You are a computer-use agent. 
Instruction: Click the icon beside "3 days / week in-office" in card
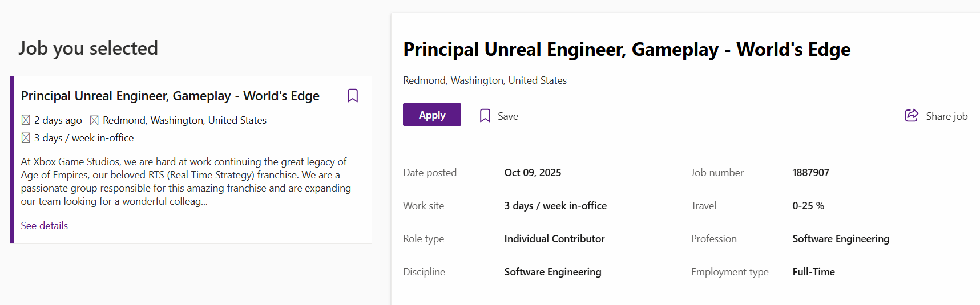(x=26, y=138)
